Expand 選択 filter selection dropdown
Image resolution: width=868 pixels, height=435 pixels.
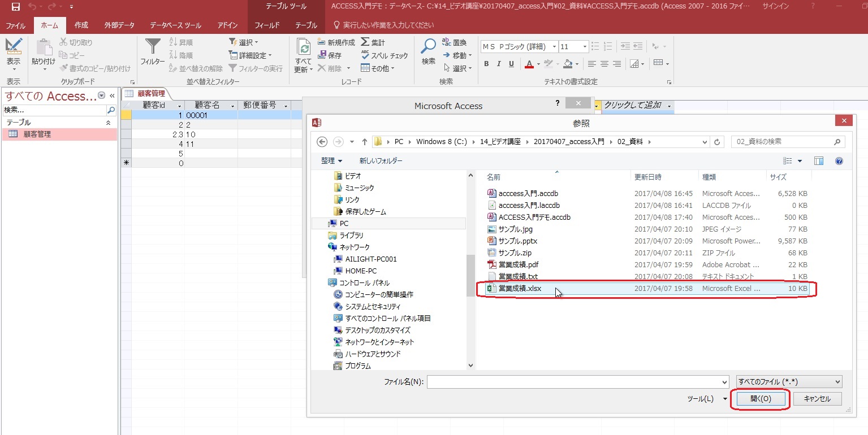[x=244, y=42]
